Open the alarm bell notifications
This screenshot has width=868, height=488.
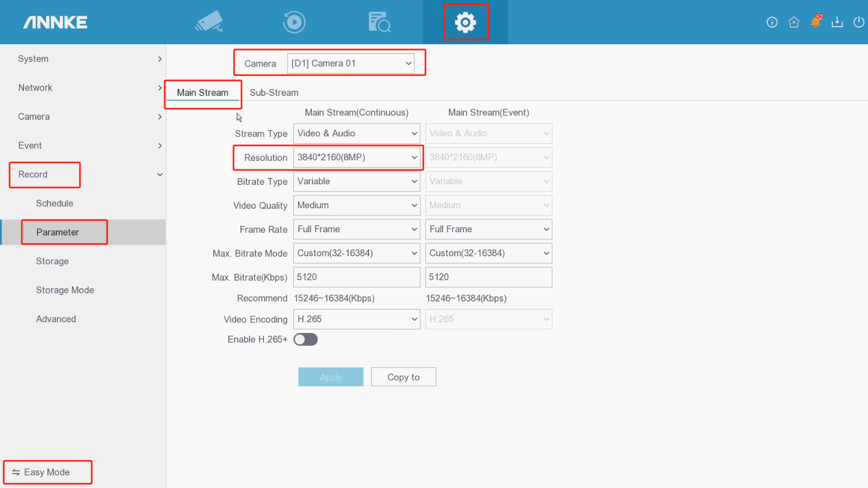(x=815, y=22)
